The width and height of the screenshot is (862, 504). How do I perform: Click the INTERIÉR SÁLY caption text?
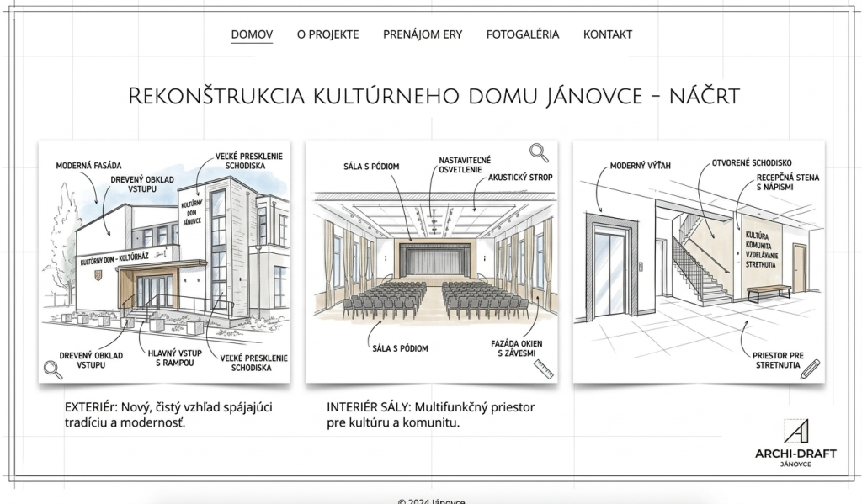[x=430, y=415]
